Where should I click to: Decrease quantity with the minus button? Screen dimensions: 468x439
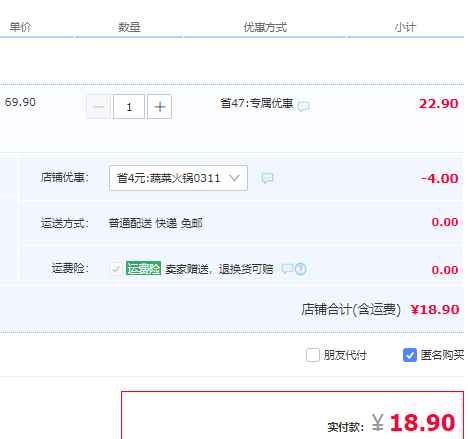click(x=98, y=107)
